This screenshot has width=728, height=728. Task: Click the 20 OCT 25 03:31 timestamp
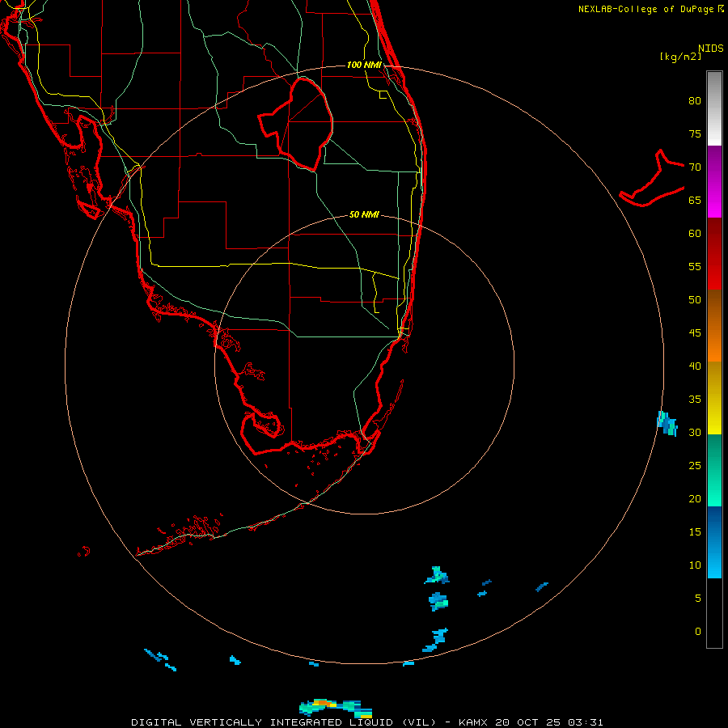[548, 722]
